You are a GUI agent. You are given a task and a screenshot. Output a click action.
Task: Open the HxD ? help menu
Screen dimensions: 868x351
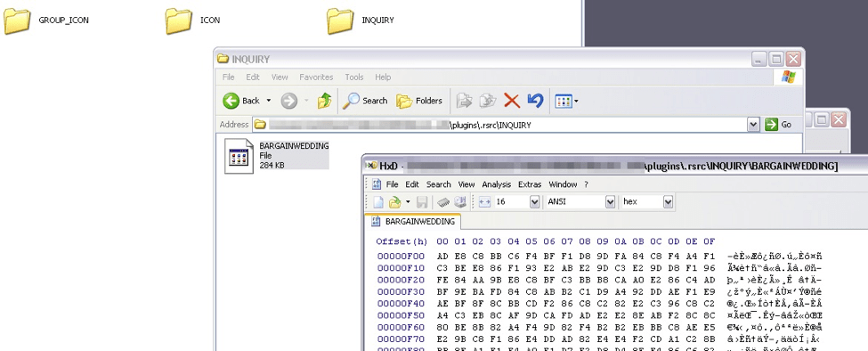pos(586,184)
